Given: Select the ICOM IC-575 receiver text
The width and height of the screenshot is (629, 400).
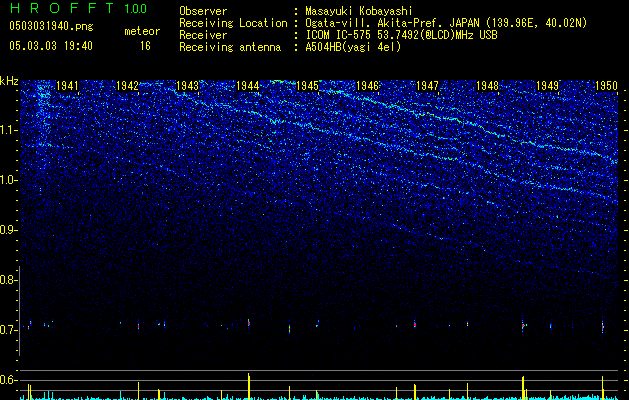Looking at the screenshot, I should pyautogui.click(x=401, y=35).
